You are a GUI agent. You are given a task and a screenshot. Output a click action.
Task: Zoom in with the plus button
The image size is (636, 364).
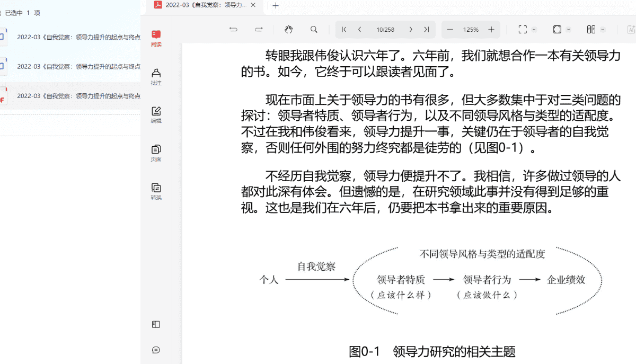coord(491,30)
